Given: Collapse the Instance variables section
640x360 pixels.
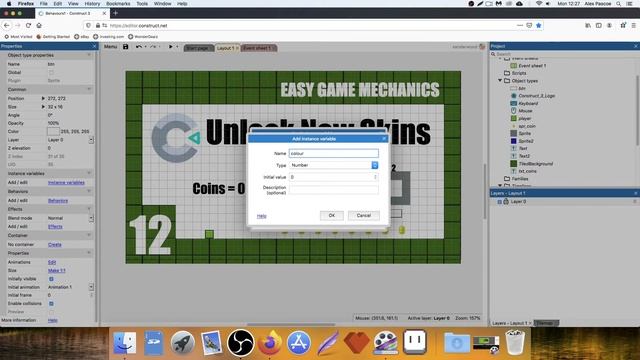Looking at the screenshot, I should [x=89, y=173].
